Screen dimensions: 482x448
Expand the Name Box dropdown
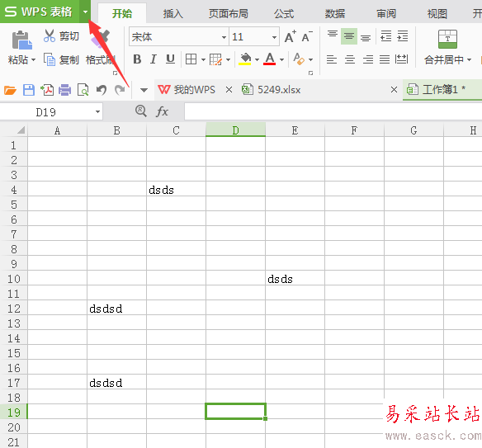97,112
